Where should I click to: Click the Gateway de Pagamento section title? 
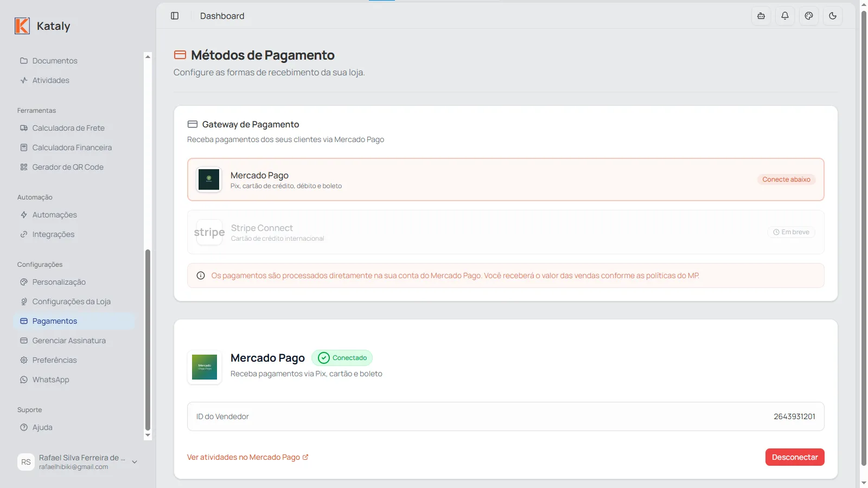251,124
